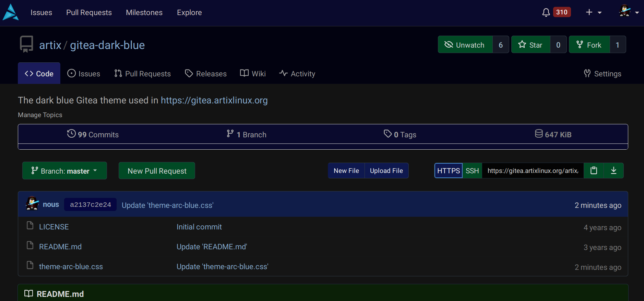Open the https://gitea.artixlinux.org link
The image size is (644, 301).
click(x=214, y=100)
